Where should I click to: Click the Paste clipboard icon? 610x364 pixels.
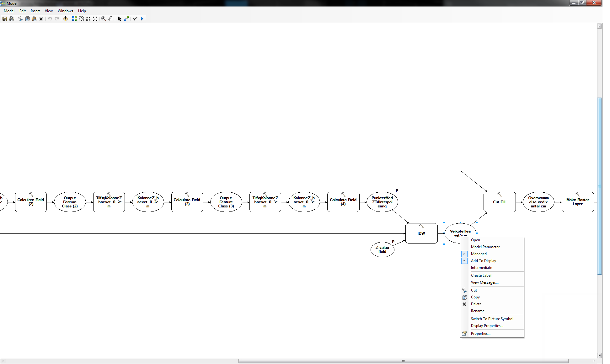click(34, 19)
